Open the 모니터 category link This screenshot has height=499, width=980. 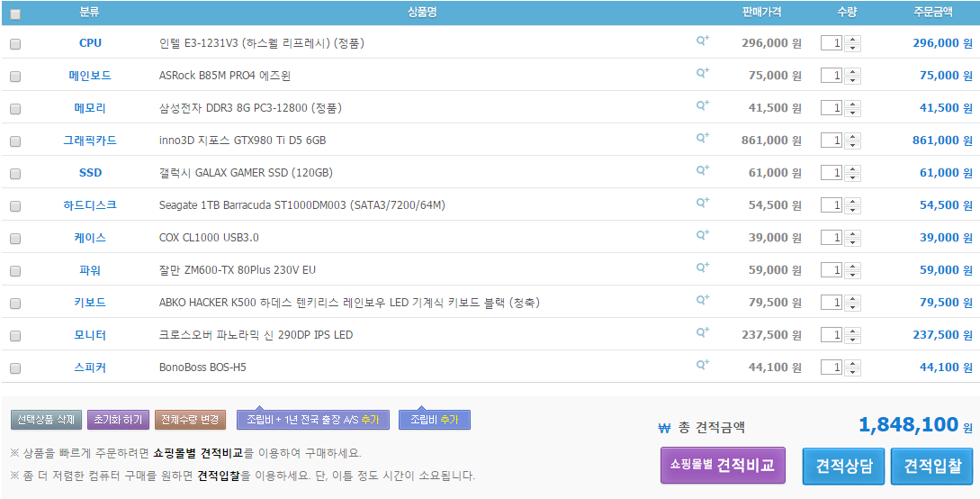[x=90, y=335]
